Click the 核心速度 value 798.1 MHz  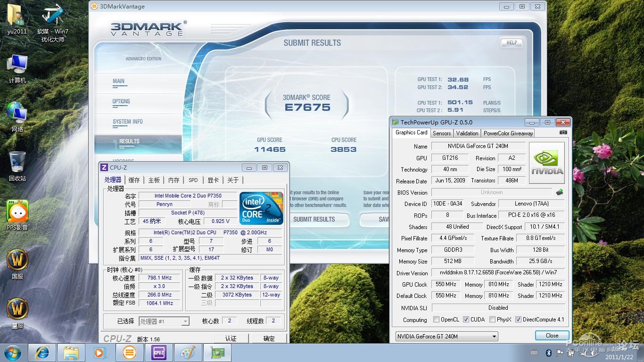click(x=159, y=278)
